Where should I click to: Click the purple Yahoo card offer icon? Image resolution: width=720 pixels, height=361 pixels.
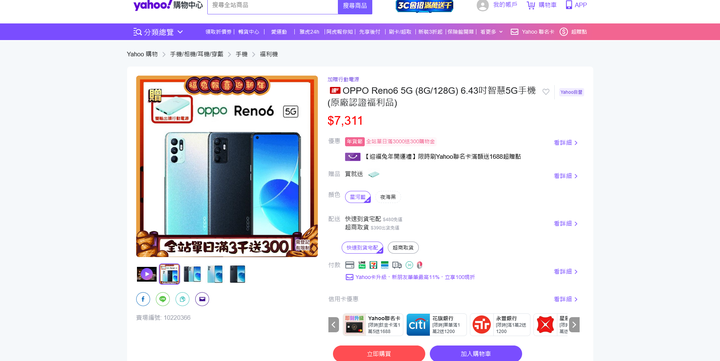[353, 157]
